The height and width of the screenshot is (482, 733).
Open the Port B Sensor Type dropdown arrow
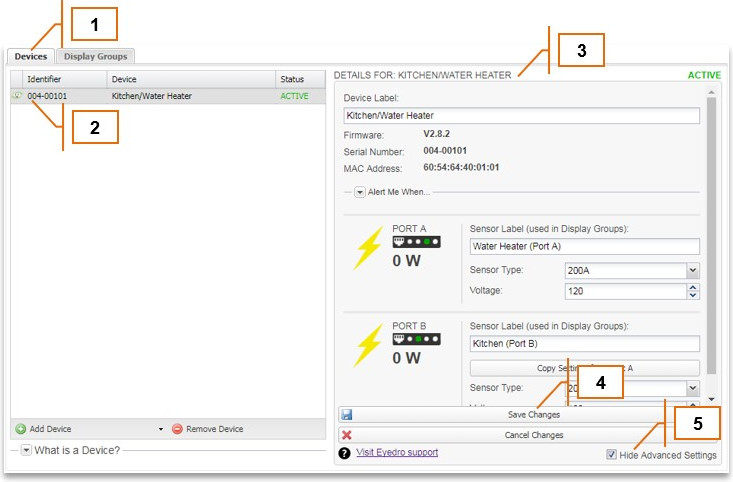693,388
